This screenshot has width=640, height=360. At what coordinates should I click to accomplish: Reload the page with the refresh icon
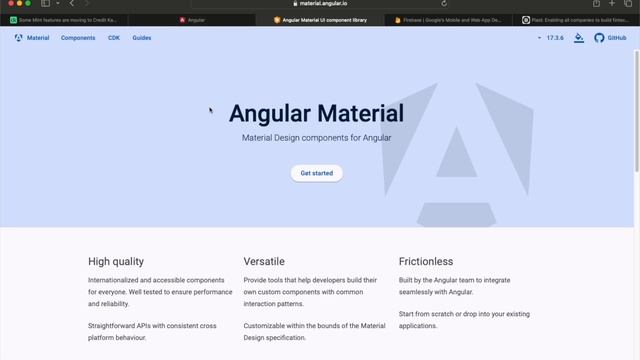(x=444, y=3)
